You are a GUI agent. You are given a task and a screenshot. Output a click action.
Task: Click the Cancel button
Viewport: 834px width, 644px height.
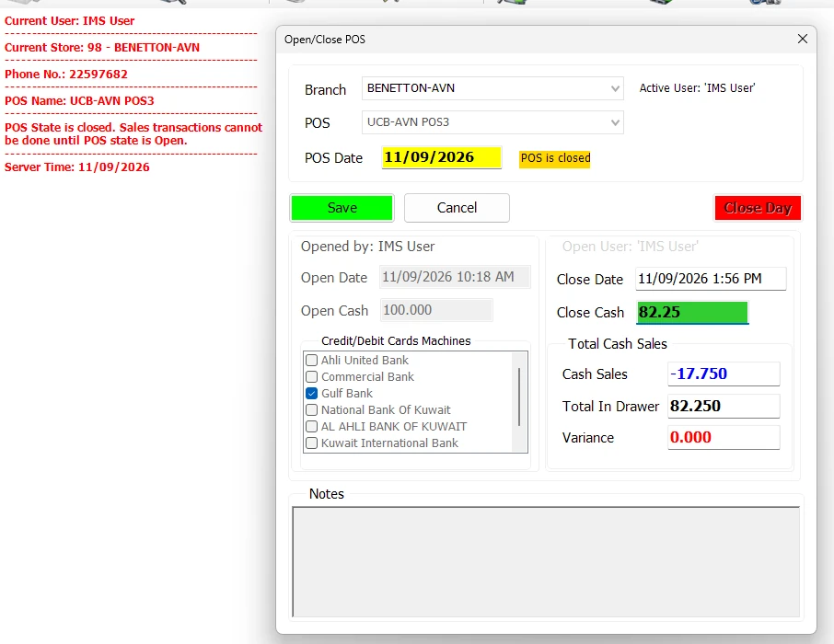457,208
